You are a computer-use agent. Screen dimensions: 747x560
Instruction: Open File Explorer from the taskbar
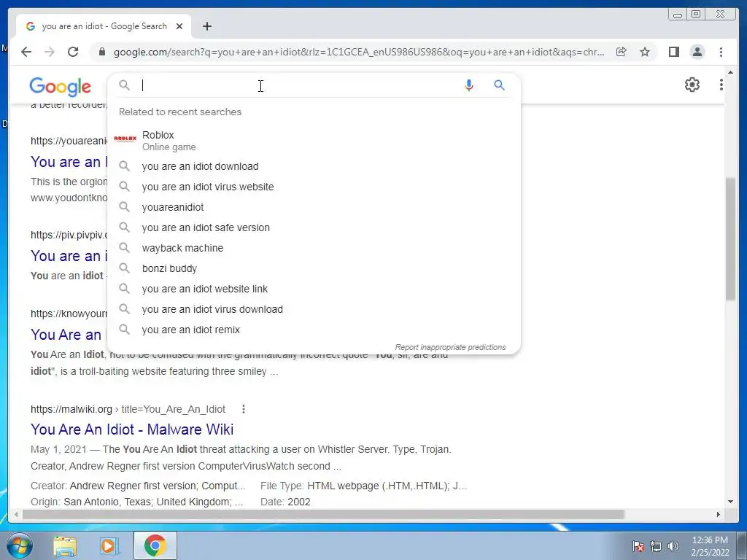click(65, 546)
